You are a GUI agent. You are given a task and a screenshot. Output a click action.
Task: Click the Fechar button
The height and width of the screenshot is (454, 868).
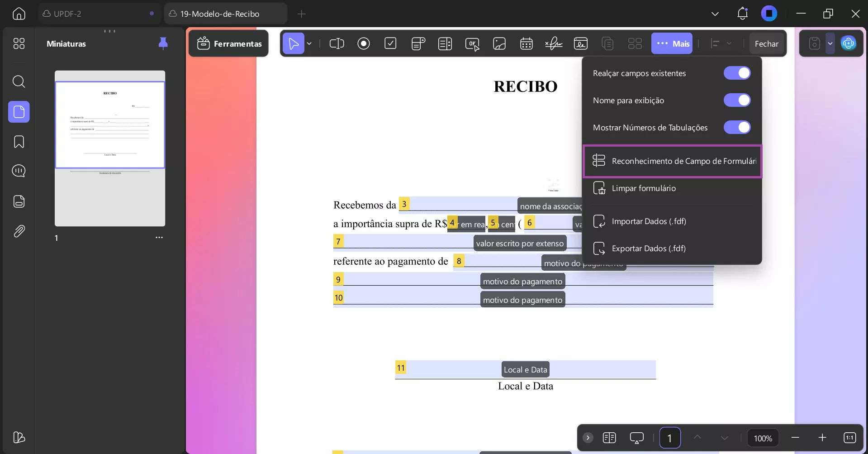pos(766,44)
